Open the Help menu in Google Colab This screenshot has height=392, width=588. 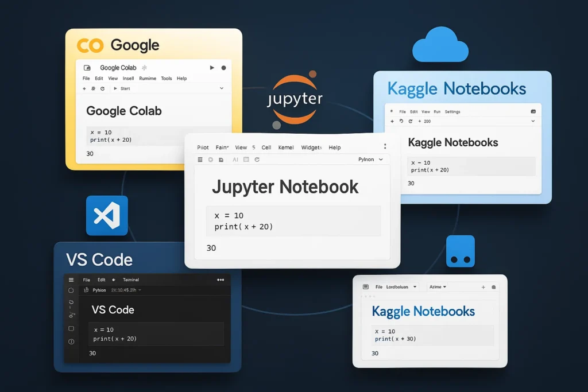point(182,78)
